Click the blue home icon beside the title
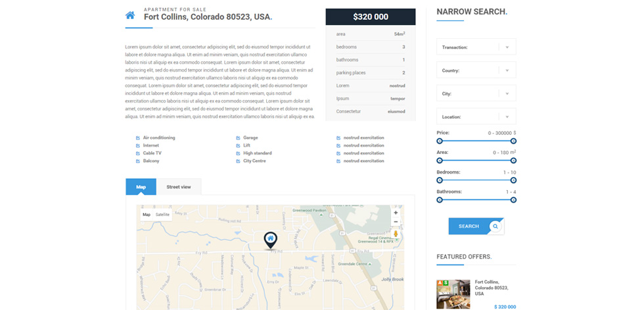This screenshot has height=310, width=644. pos(130,15)
